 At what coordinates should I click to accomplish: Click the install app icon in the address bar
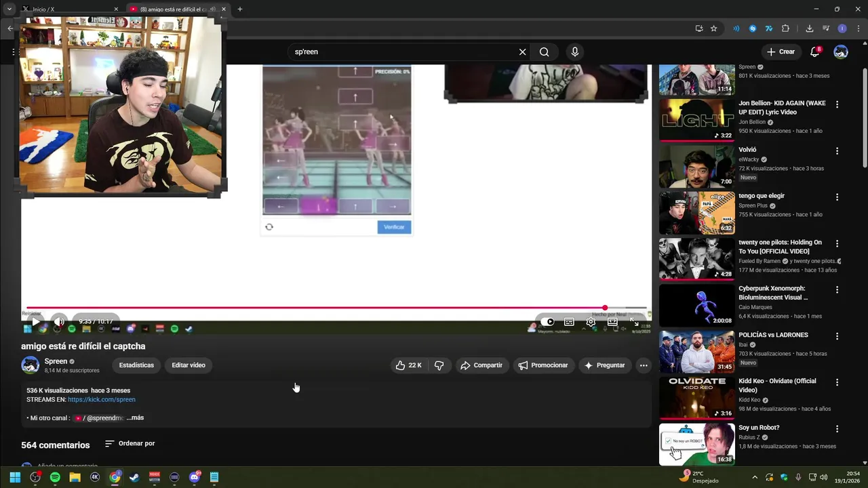698,28
